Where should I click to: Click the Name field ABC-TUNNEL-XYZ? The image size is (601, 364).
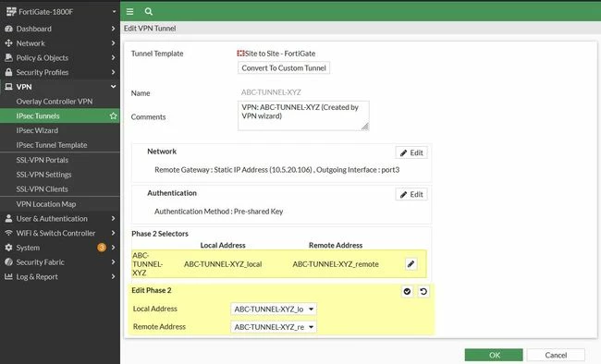click(x=271, y=92)
